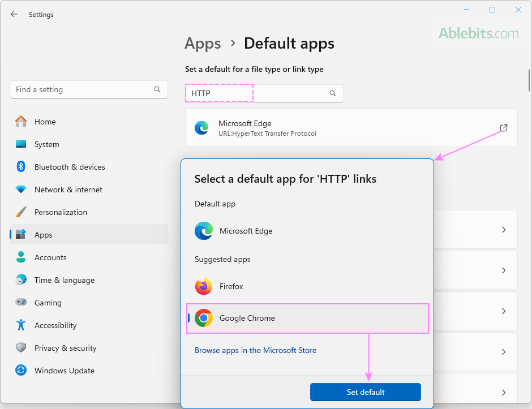Click the external link icon on Microsoft Edge row
The image size is (532, 409).
coord(504,128)
